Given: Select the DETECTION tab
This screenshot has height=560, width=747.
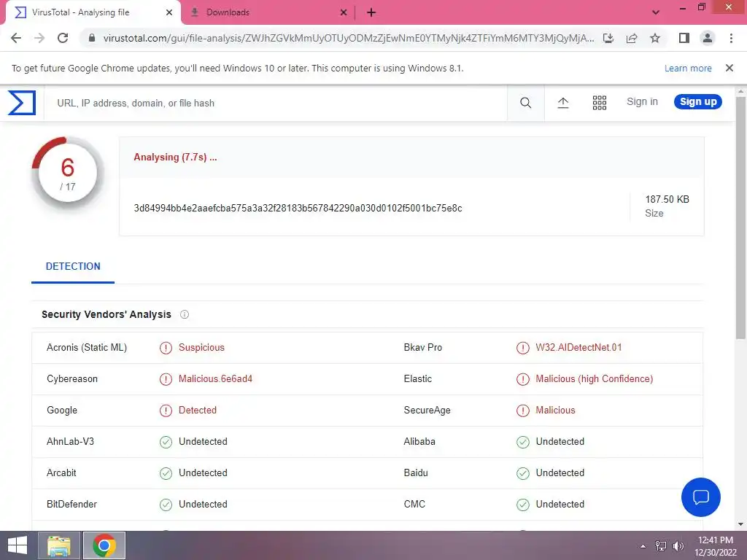Looking at the screenshot, I should (73, 267).
